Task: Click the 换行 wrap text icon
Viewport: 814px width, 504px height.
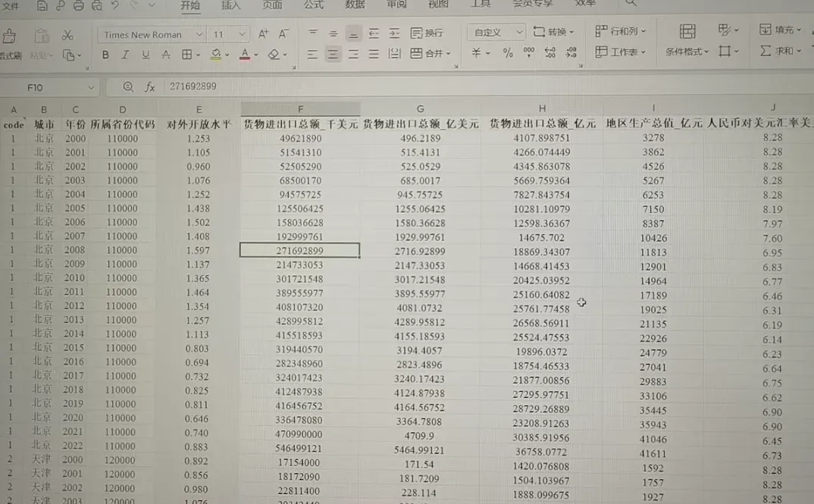Action: coord(428,33)
